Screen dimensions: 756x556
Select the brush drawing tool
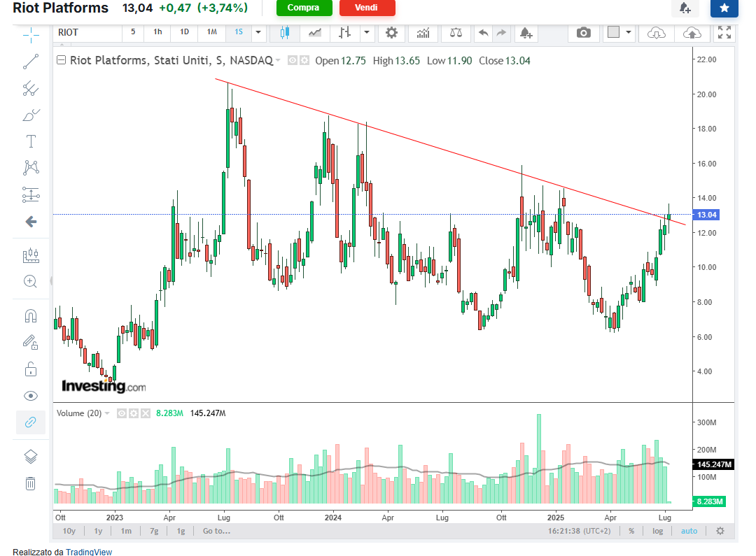pos(31,115)
